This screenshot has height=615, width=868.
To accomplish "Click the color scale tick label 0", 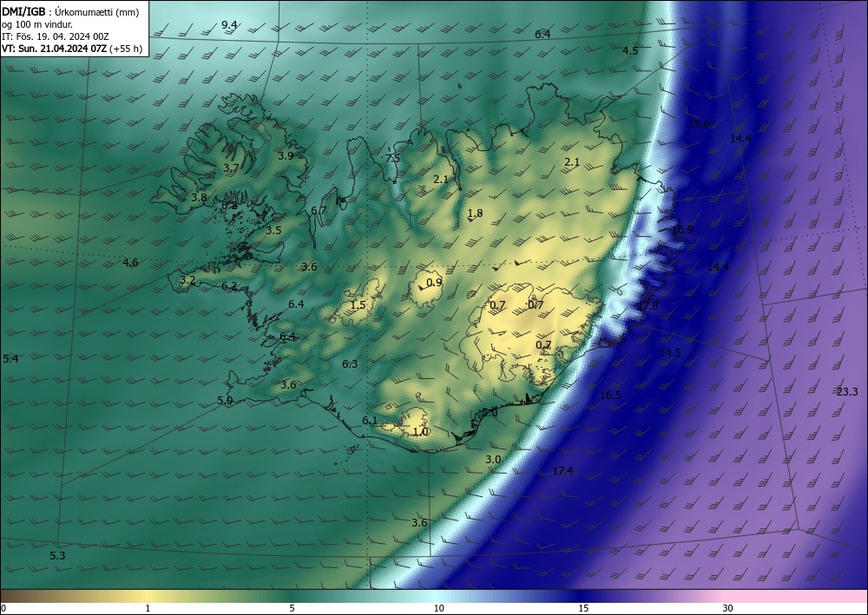I will (x=4, y=609).
